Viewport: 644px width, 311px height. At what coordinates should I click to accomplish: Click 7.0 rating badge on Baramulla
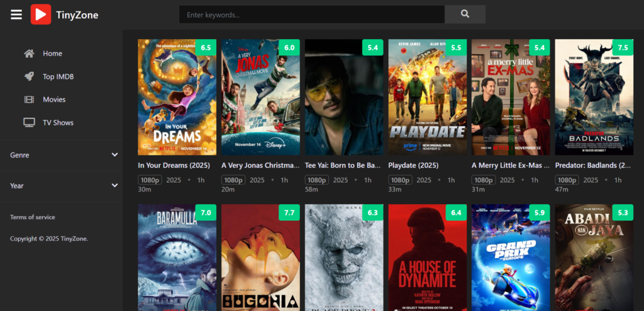point(206,213)
